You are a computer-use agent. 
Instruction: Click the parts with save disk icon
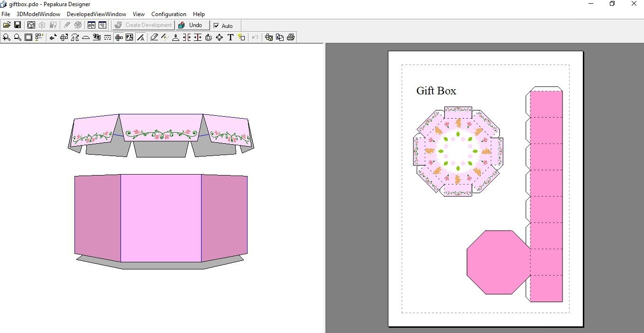(269, 37)
